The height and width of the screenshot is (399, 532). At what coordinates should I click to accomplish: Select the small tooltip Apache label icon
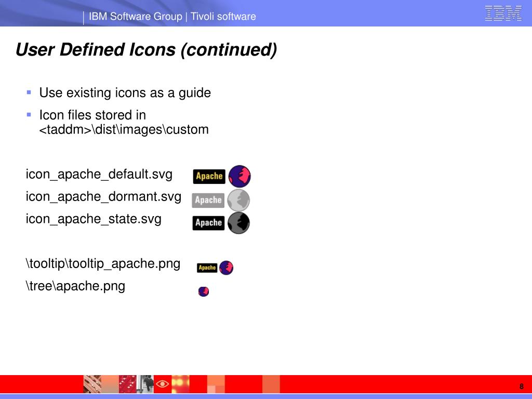point(207,268)
